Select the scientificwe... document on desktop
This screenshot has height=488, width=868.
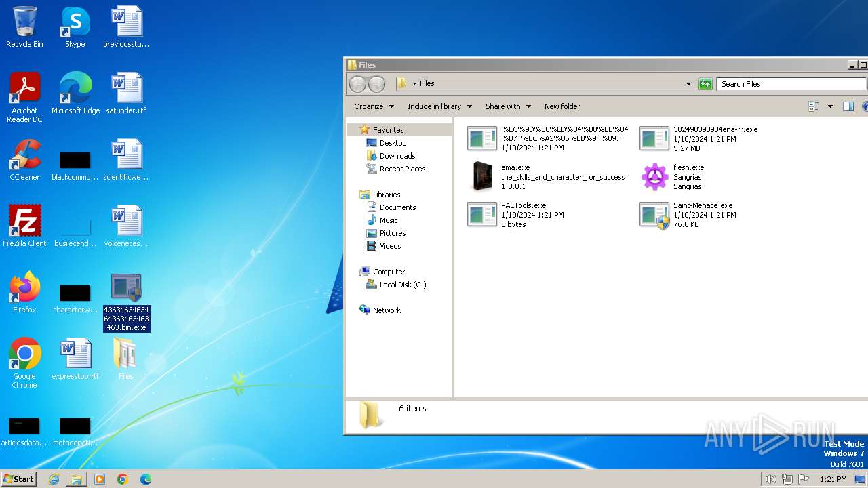pos(126,160)
